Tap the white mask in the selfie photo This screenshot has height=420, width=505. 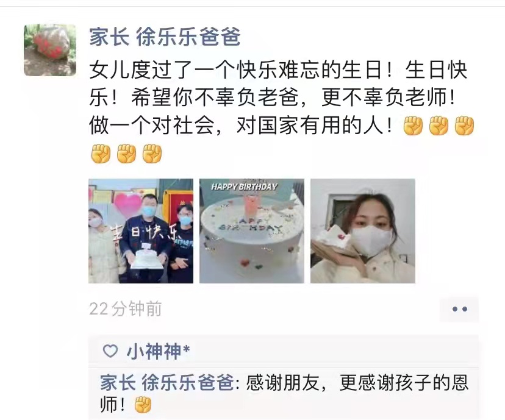click(x=371, y=241)
